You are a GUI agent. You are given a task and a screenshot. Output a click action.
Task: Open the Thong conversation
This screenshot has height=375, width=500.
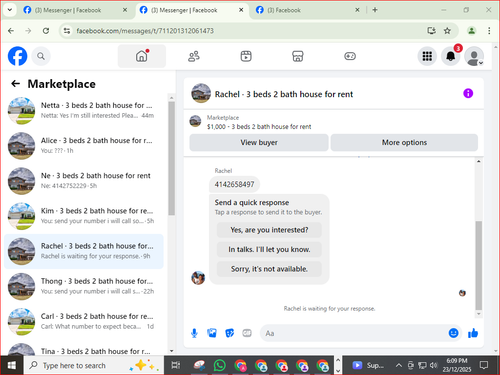84,286
